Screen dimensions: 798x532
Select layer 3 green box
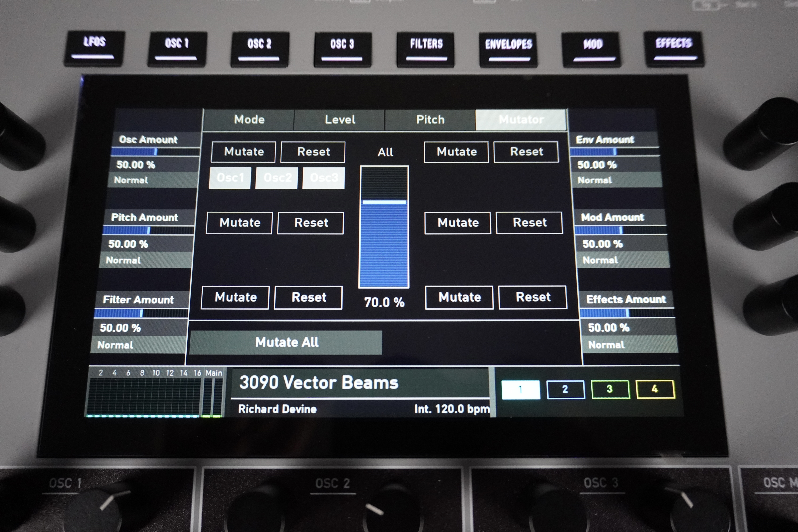tap(610, 389)
